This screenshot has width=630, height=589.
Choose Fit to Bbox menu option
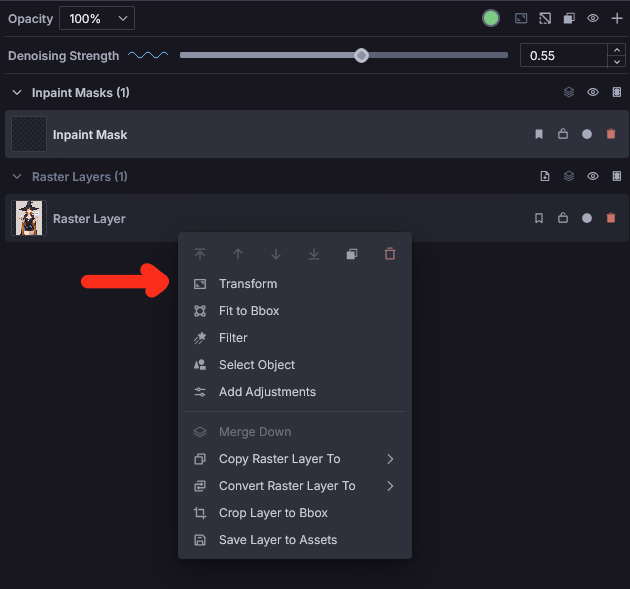pos(249,311)
